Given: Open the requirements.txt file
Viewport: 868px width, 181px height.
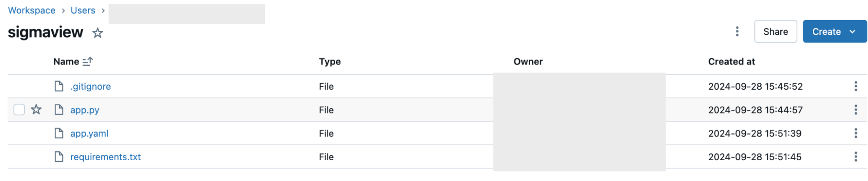Looking at the screenshot, I should [x=106, y=157].
